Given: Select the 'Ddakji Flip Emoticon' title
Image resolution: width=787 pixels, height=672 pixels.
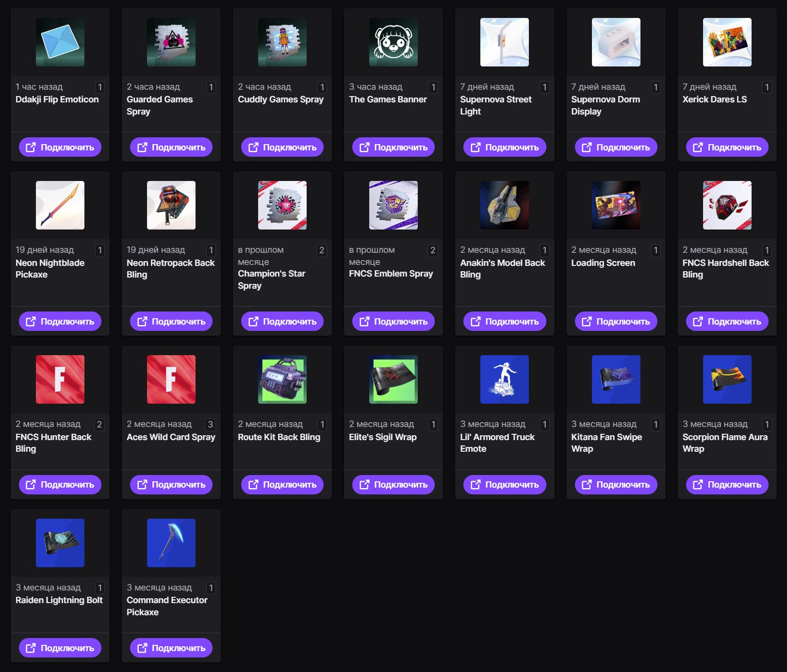Looking at the screenshot, I should click(x=57, y=99).
